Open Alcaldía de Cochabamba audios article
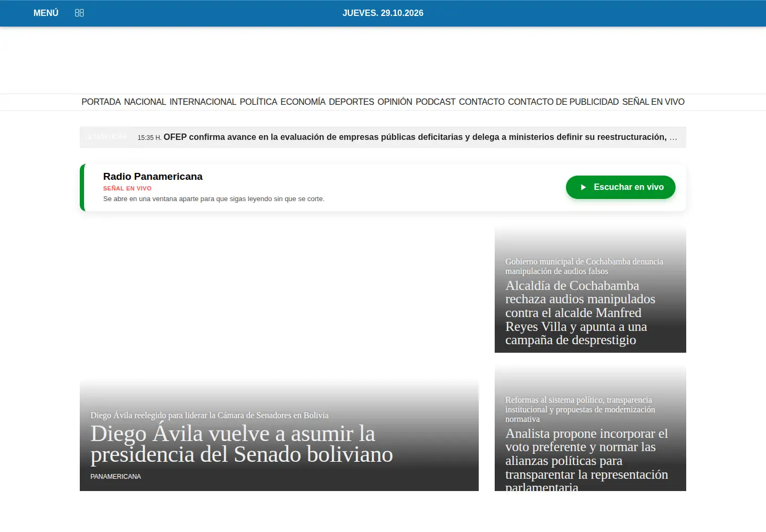766x532 pixels. tap(580, 313)
